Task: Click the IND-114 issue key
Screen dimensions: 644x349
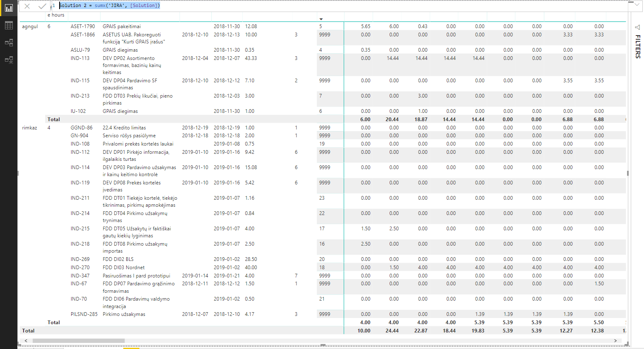Action: [x=80, y=167]
